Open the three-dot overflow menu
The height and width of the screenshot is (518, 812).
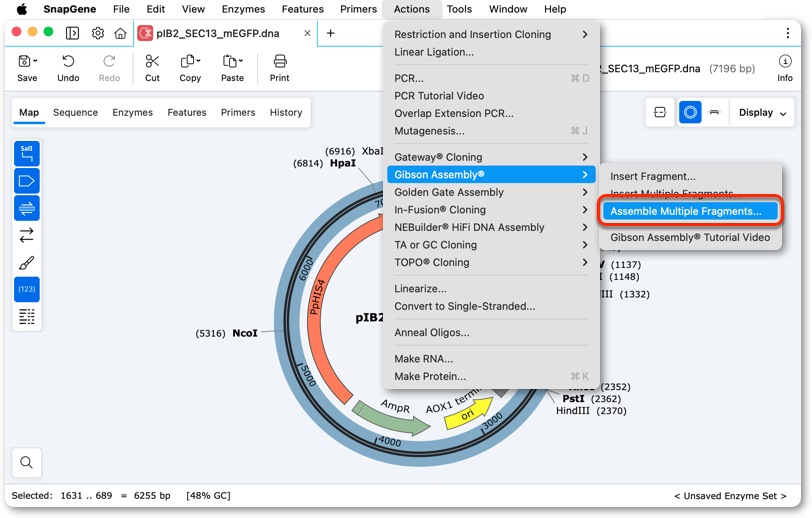tap(788, 33)
